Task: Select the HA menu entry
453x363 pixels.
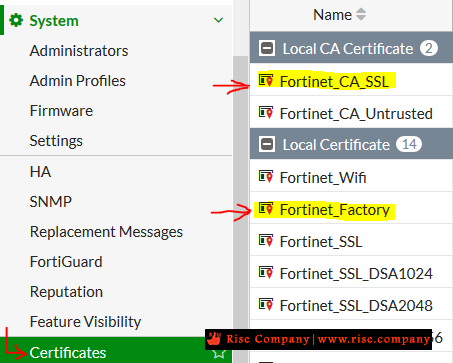Action: 40,172
